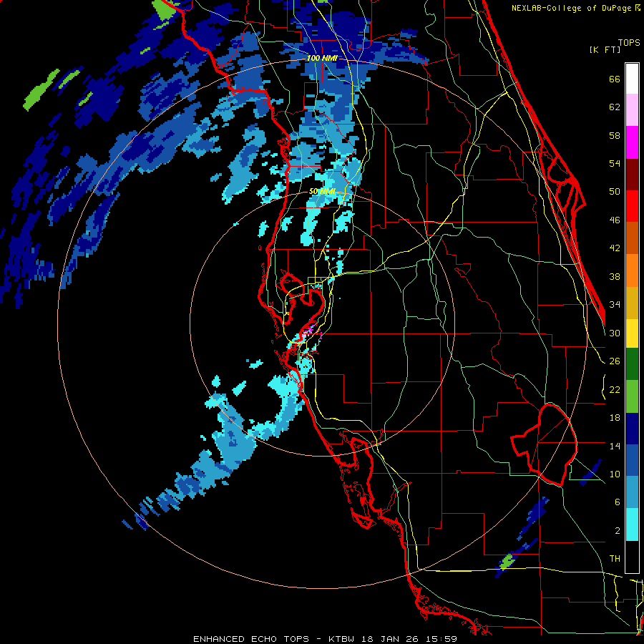Click the legend value 30
Viewport: 644px width, 644px height.
615,333
